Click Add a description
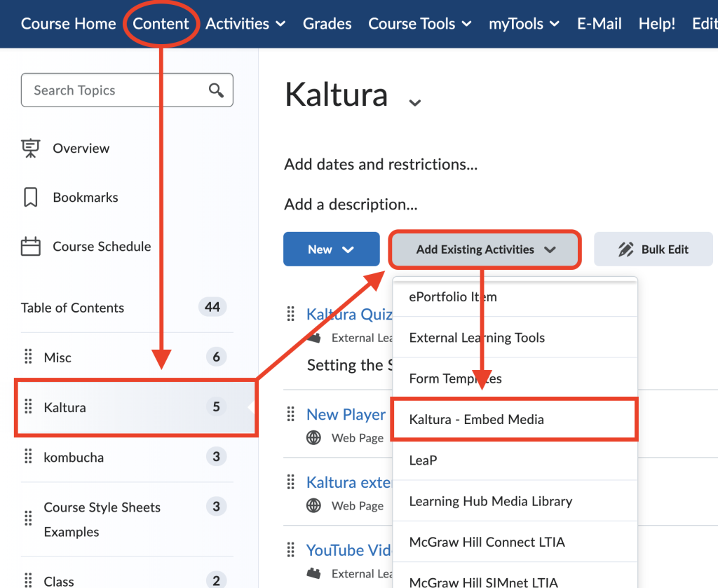Screen dimensions: 718x588 click(351, 204)
